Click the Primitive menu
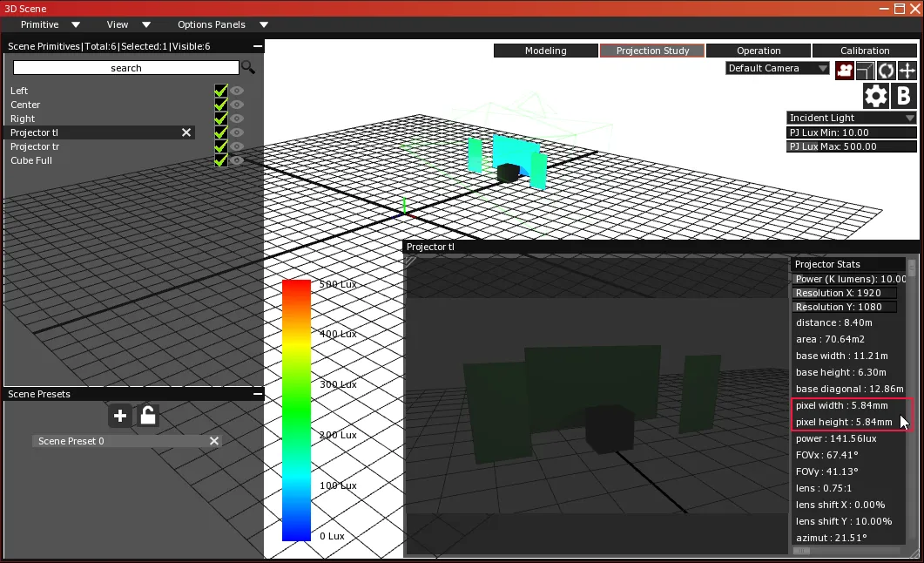Image resolution: width=924 pixels, height=563 pixels. pos(39,24)
